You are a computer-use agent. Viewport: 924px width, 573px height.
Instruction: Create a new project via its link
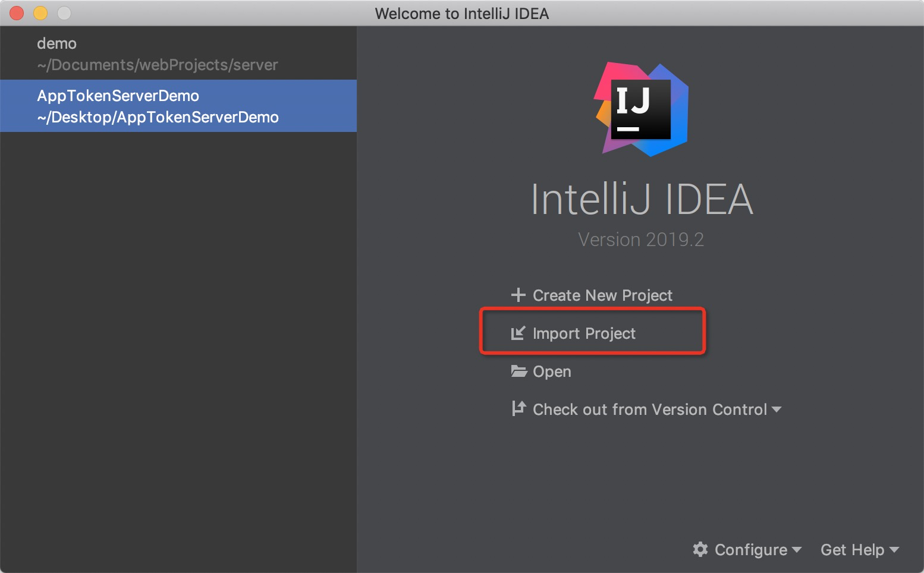click(x=602, y=295)
